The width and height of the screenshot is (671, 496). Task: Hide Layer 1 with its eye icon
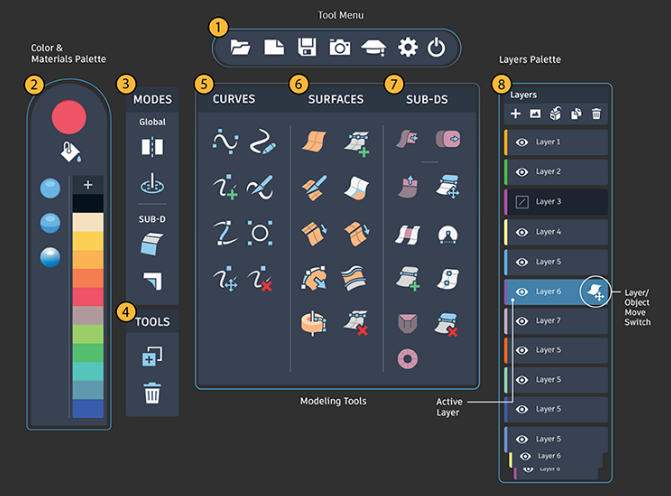(x=521, y=142)
